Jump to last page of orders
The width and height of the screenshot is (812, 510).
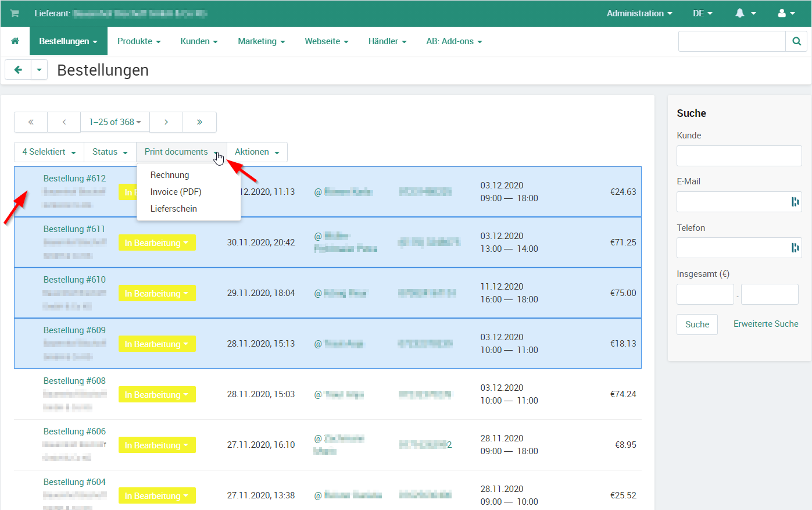199,122
